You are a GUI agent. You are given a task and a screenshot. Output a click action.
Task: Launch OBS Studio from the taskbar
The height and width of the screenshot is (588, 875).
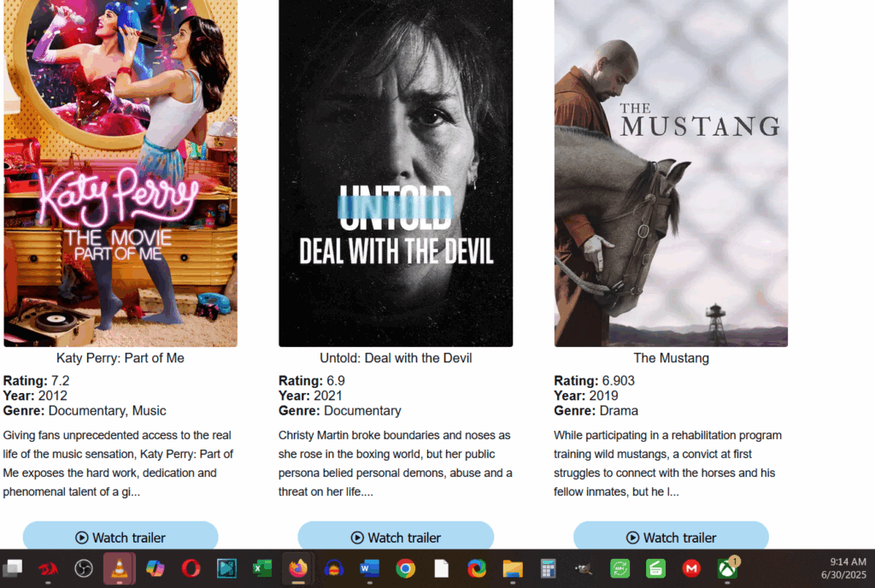tap(84, 568)
